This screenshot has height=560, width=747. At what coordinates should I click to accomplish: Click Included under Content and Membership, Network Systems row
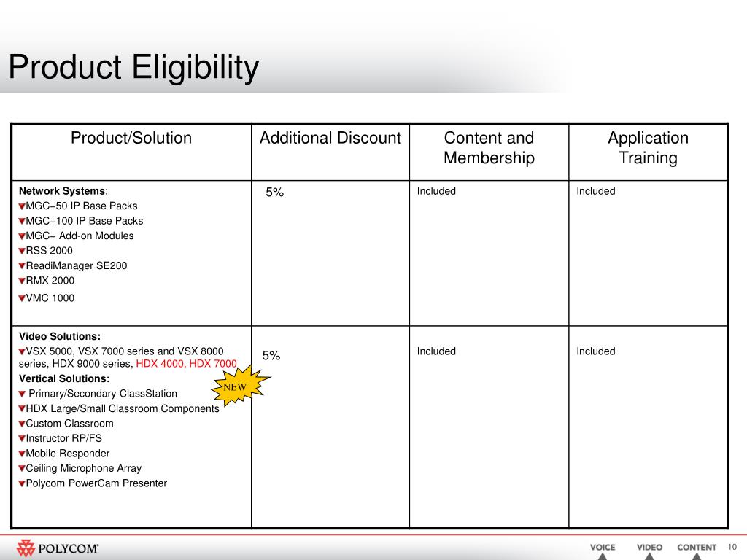436,191
